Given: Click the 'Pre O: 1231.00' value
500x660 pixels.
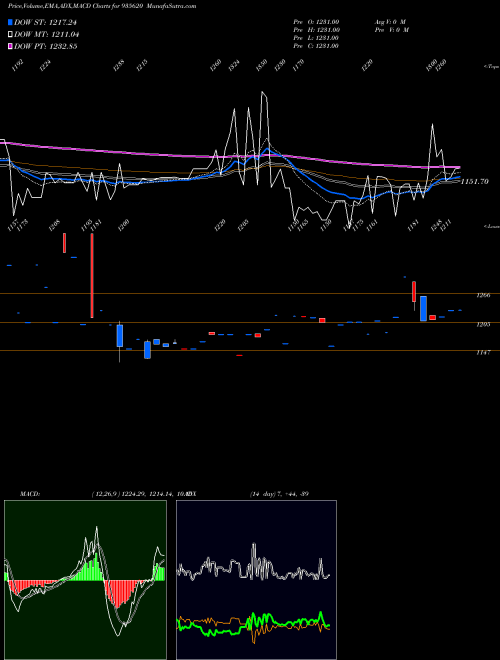Looking at the screenshot, I should (x=316, y=22).
